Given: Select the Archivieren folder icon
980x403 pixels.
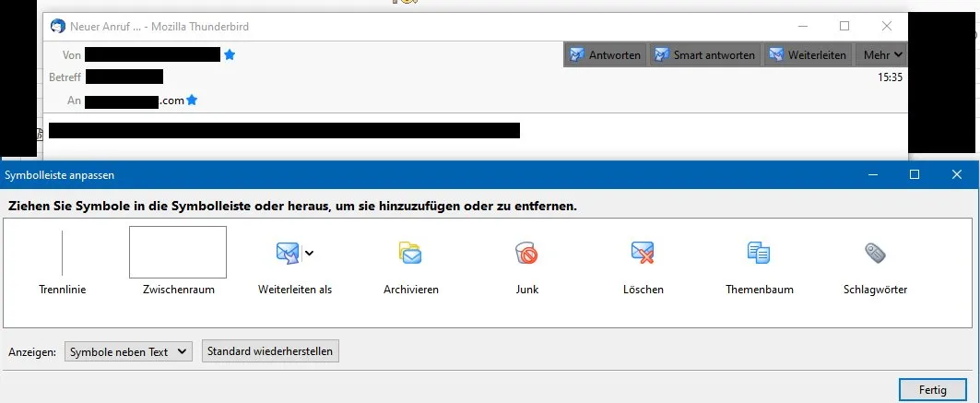Looking at the screenshot, I should click(410, 253).
